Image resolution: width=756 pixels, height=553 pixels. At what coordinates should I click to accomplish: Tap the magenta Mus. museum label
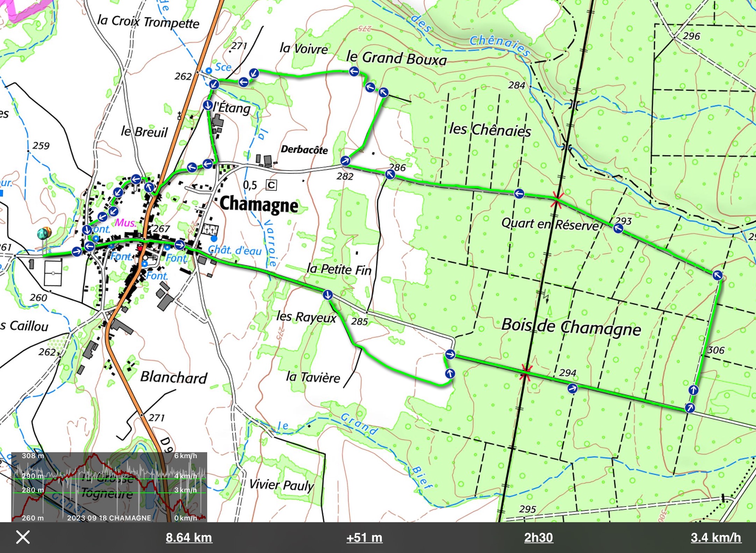125,223
